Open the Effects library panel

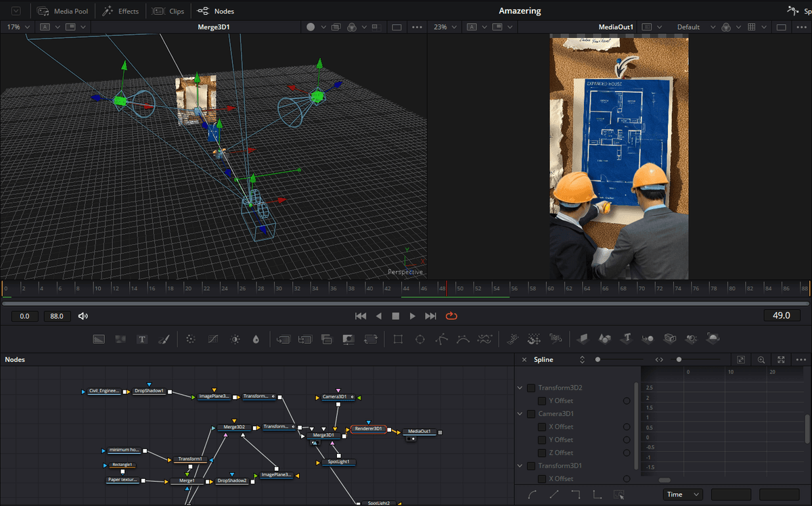(121, 11)
